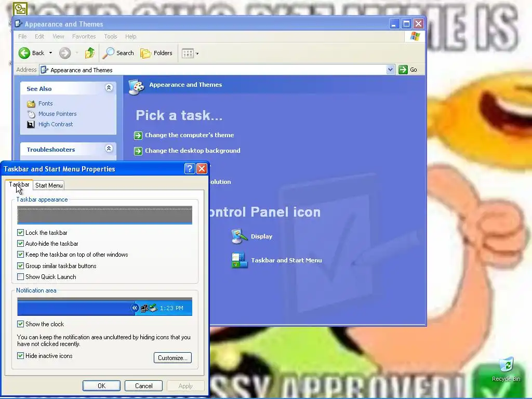Image resolution: width=532 pixels, height=399 pixels.
Task: Toggle Auto-hide the taskbar checkbox
Action: tap(20, 243)
